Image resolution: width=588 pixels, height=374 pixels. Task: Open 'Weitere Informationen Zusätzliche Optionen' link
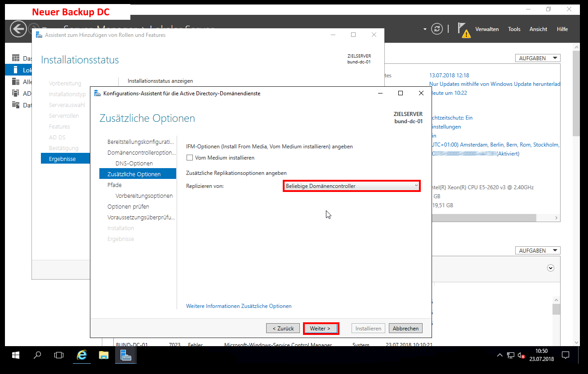click(239, 306)
